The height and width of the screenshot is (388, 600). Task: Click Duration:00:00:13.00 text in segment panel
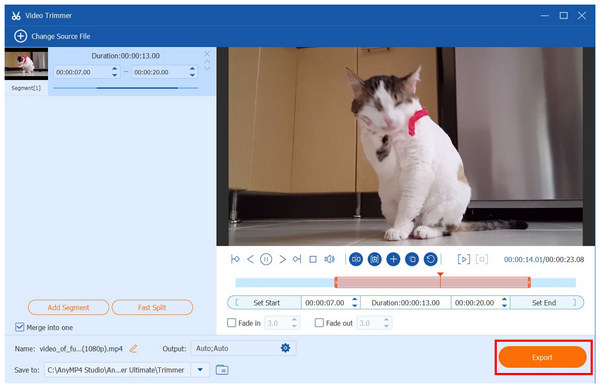click(x=126, y=56)
